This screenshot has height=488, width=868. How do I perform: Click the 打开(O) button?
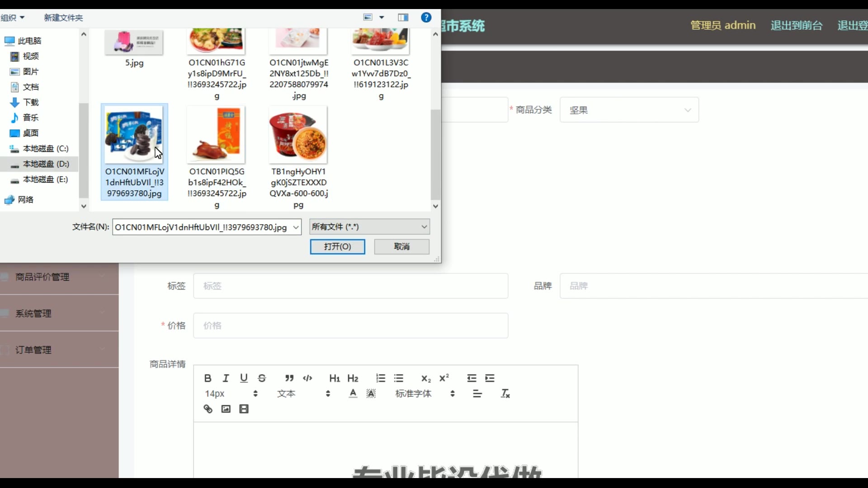[x=337, y=247]
